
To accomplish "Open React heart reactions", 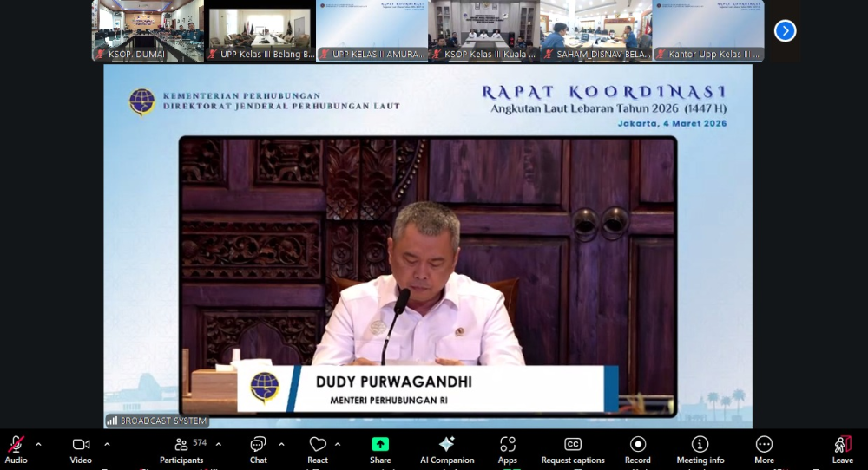I will (318, 450).
